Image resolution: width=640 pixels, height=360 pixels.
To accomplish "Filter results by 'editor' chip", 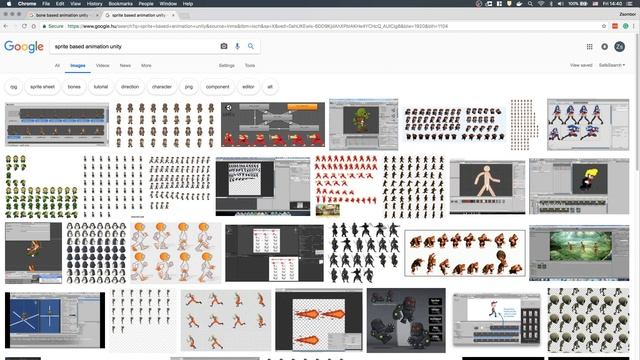I will click(x=248, y=87).
